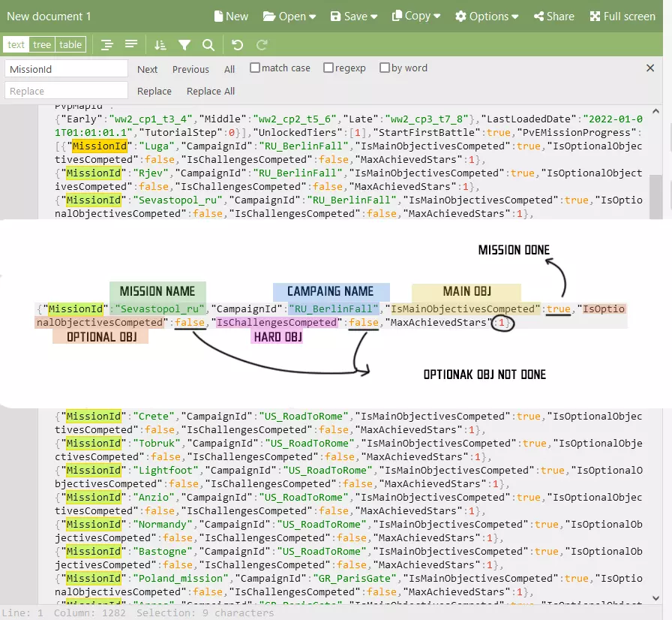
Task: Switch to the tree view tab
Action: pos(42,45)
